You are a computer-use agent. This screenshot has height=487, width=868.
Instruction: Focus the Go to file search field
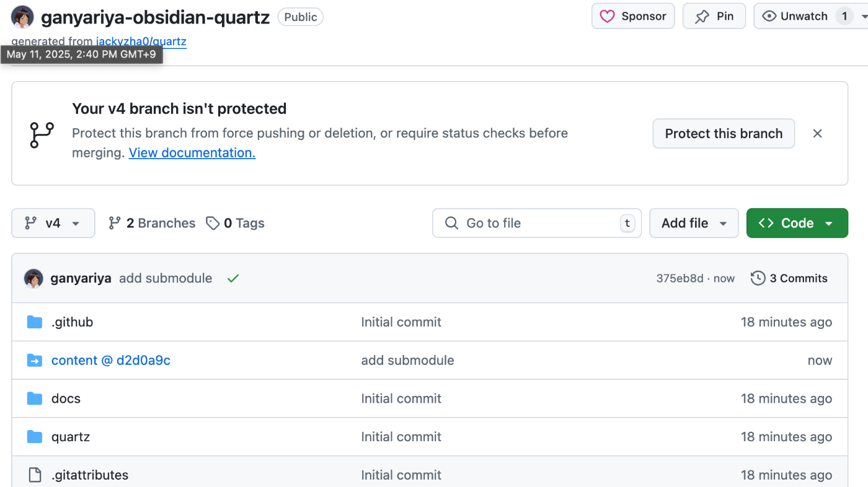click(x=537, y=223)
